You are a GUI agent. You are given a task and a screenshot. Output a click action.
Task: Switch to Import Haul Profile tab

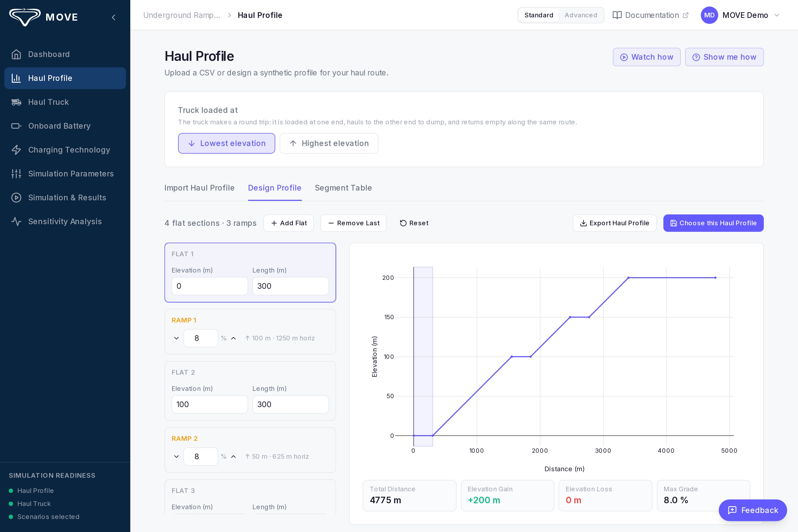199,188
